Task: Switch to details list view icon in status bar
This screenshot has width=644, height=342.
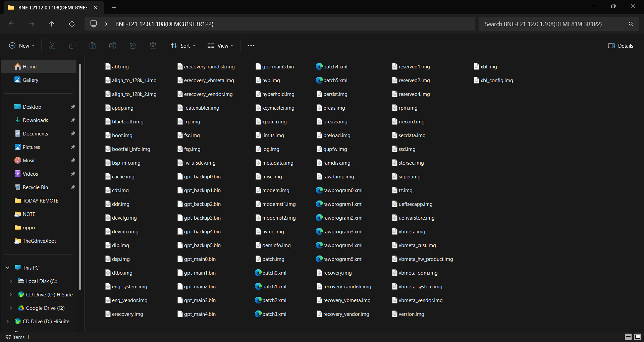Action: 628,337
